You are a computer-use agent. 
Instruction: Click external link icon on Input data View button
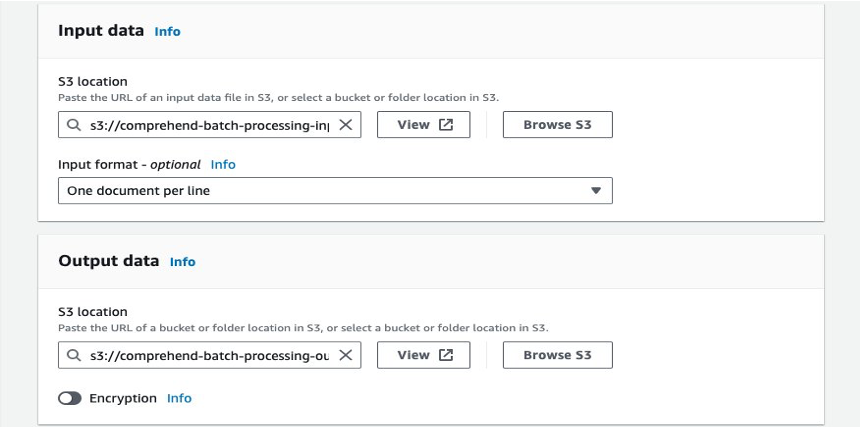(446, 125)
